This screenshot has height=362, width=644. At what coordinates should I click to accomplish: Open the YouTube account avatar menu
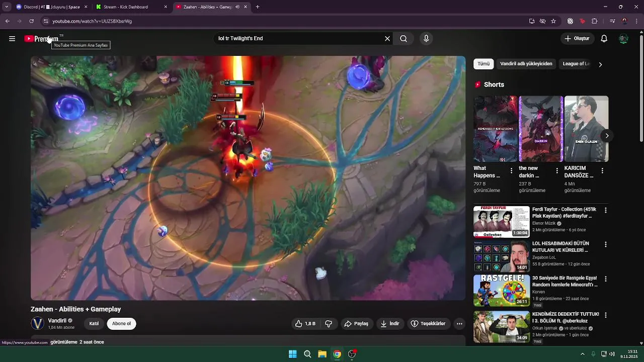coord(623,39)
